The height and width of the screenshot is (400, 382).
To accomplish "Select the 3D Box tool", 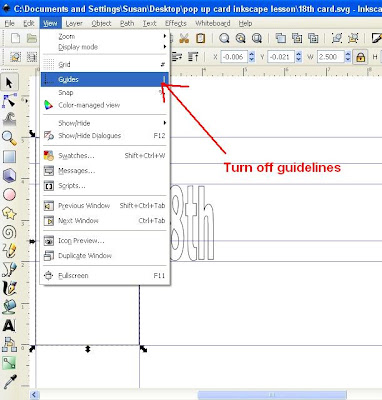I will coord(9,175).
